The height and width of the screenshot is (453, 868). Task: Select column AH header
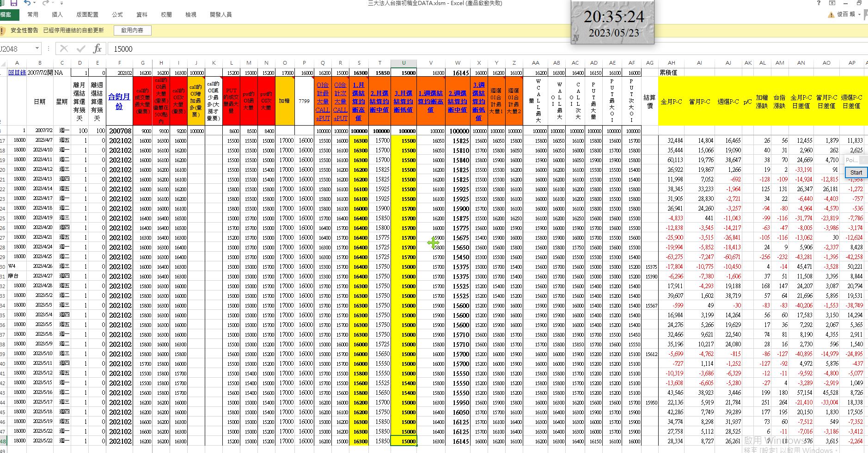click(671, 63)
